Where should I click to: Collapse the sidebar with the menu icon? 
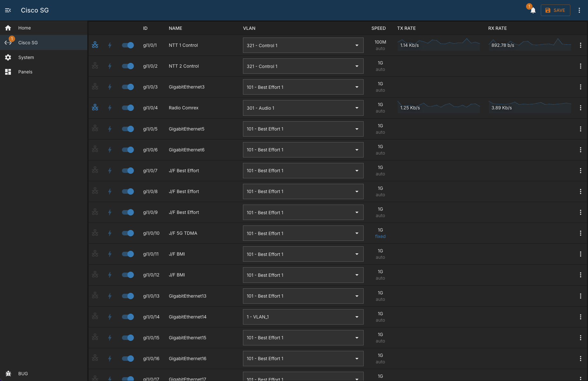(x=8, y=10)
